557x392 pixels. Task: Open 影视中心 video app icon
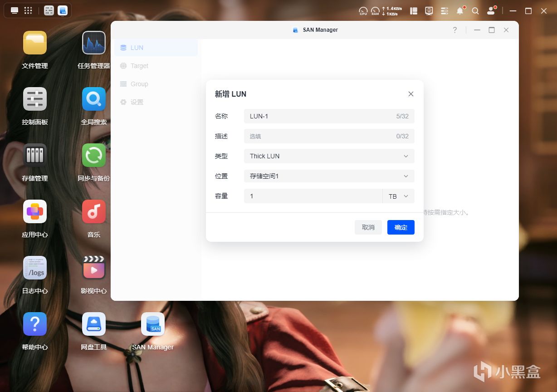click(x=94, y=268)
